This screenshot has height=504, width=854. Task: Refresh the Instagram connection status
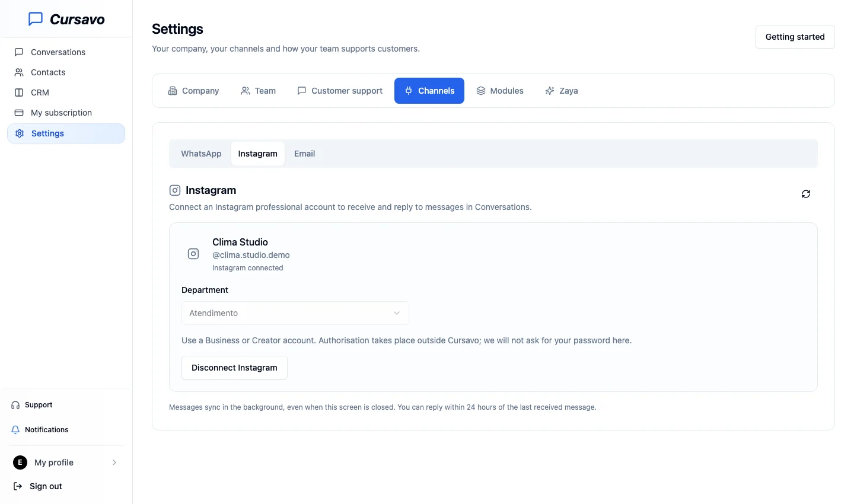click(x=806, y=194)
